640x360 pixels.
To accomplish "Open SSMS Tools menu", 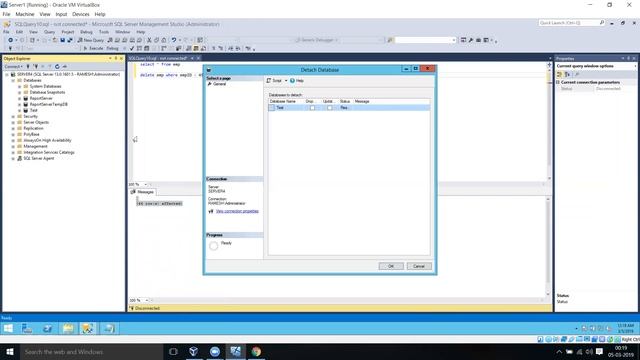I will (104, 32).
